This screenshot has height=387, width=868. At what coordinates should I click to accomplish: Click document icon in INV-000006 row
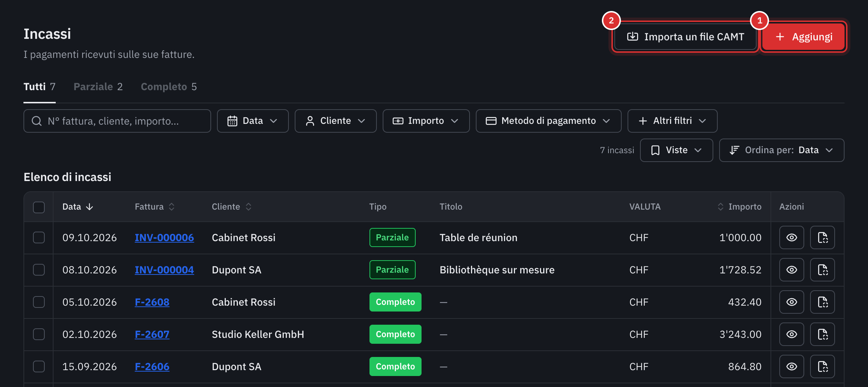[x=822, y=237]
